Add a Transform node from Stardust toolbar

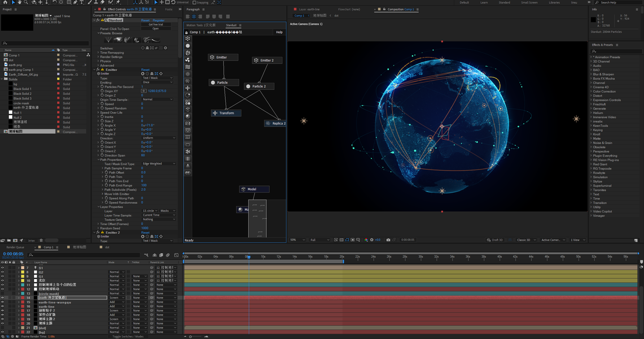point(188,88)
